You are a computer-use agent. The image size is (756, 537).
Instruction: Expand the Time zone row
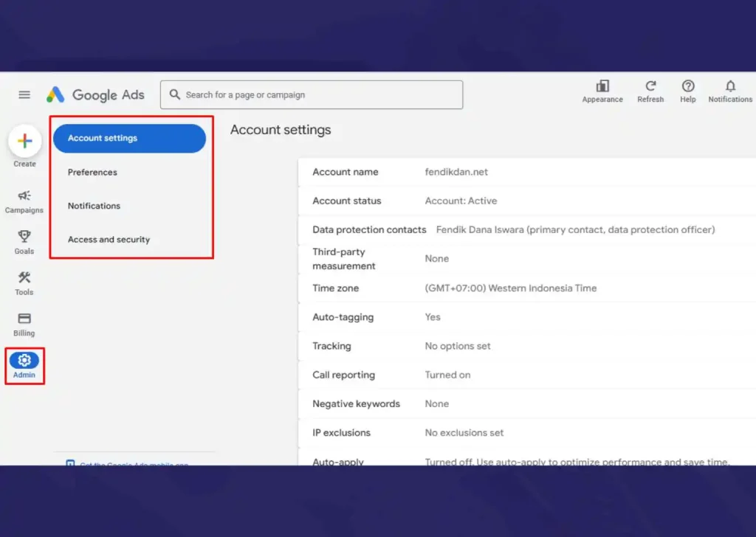pos(527,288)
